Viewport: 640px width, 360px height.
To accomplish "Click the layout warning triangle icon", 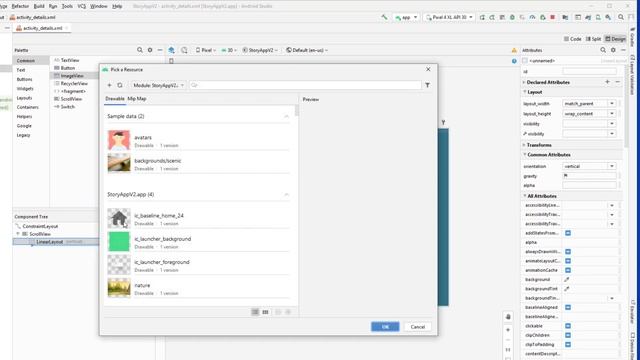I will click(x=514, y=50).
